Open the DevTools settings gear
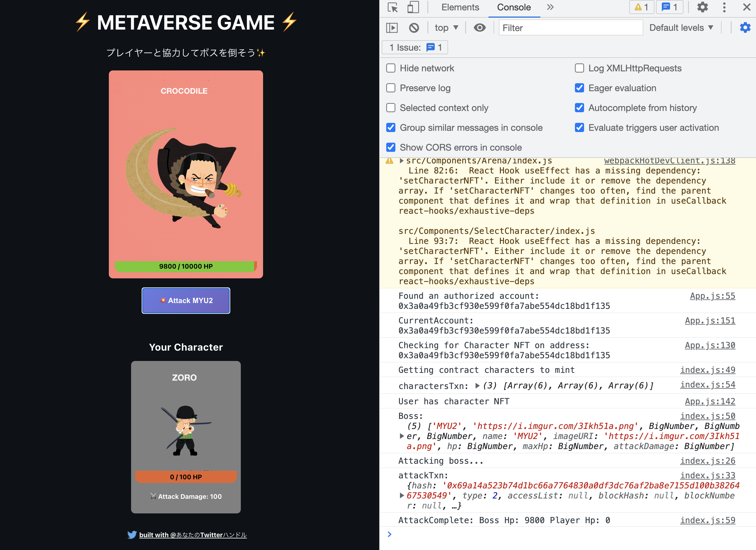 [x=702, y=7]
